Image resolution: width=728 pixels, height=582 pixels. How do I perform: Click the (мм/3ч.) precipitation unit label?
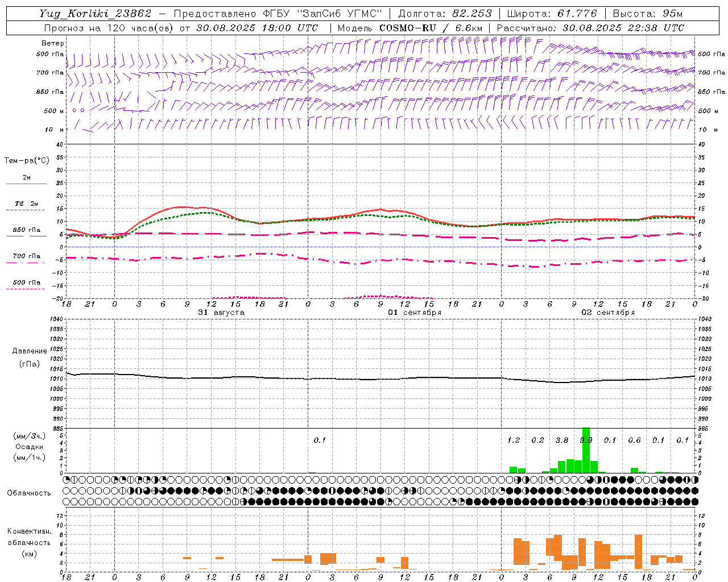[30, 436]
